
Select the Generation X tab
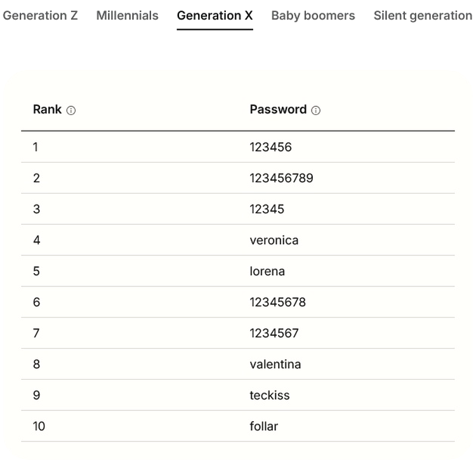click(215, 15)
